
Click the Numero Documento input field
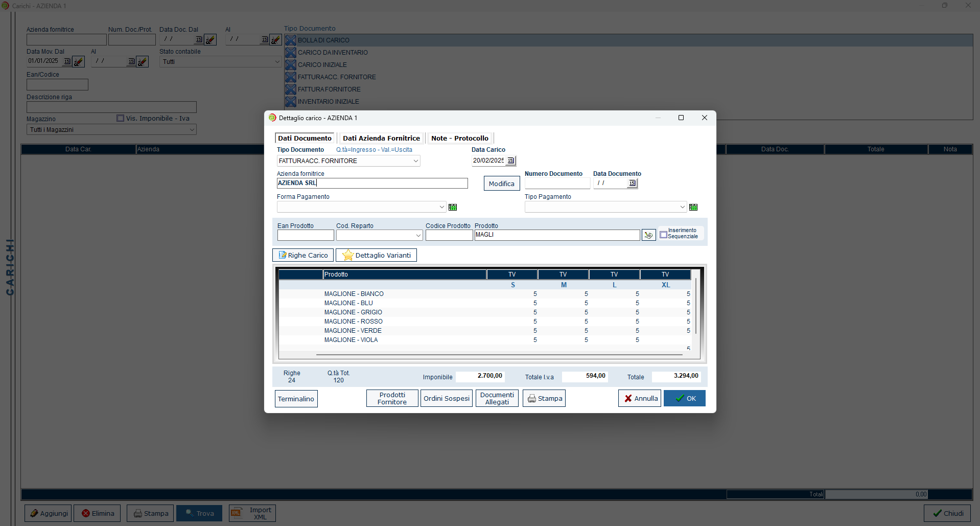coord(557,183)
